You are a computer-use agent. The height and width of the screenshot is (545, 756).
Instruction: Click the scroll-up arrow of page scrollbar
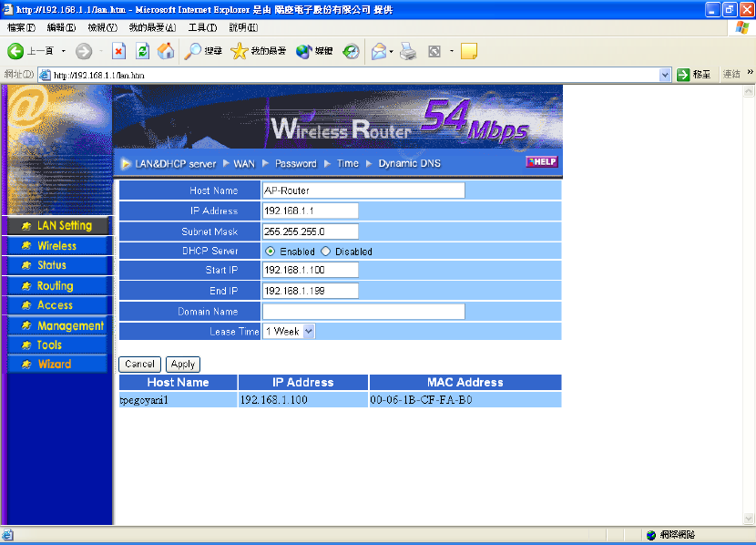[749, 90]
